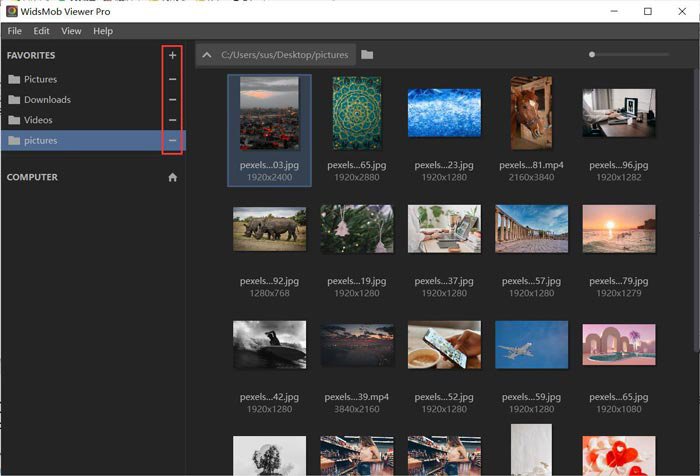Click the FAVORITES section header

[x=31, y=55]
